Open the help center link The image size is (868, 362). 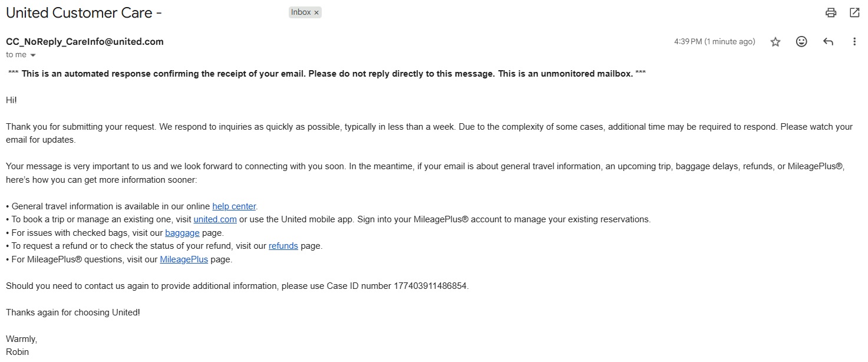click(234, 206)
